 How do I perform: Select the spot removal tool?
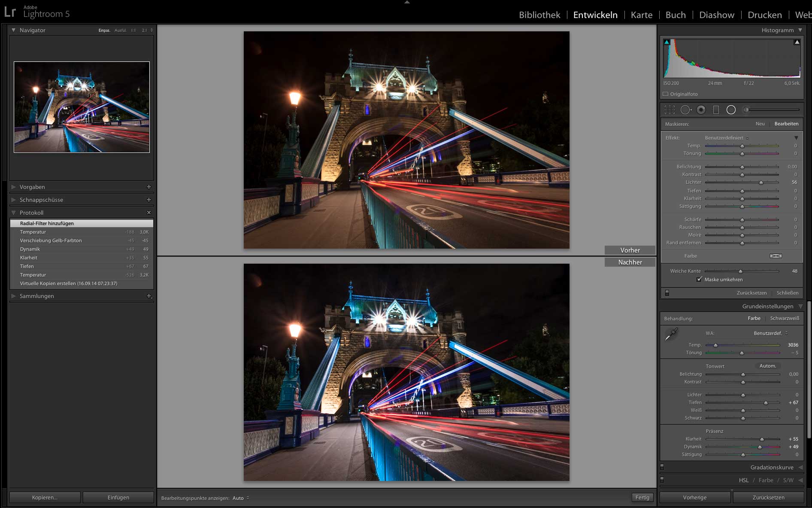[685, 110]
